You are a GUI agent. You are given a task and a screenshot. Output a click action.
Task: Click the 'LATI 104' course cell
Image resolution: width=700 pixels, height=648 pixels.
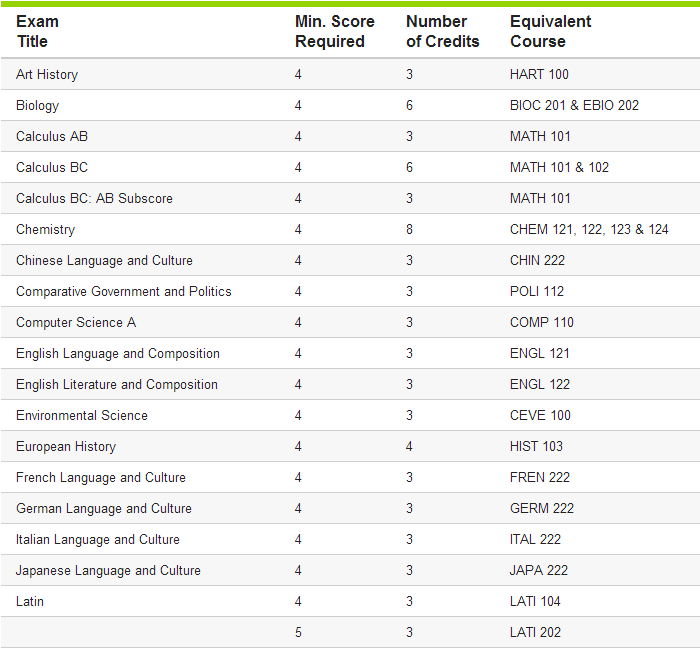(x=535, y=602)
